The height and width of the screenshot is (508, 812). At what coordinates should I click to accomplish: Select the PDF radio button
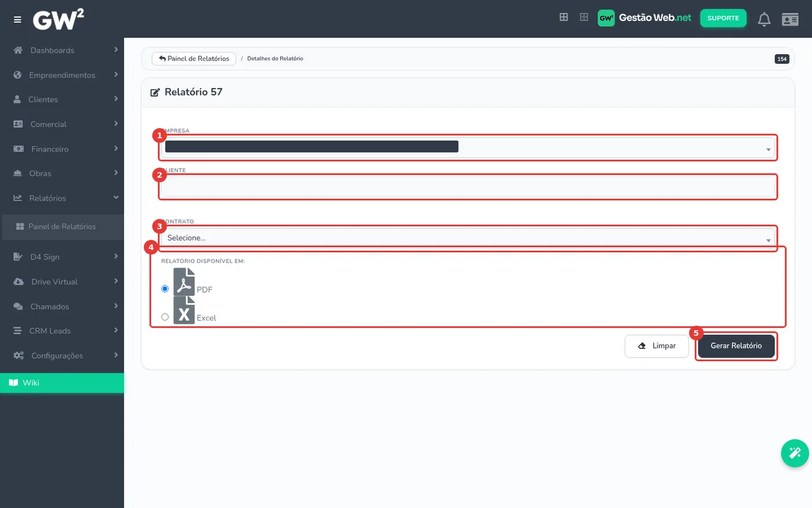165,289
